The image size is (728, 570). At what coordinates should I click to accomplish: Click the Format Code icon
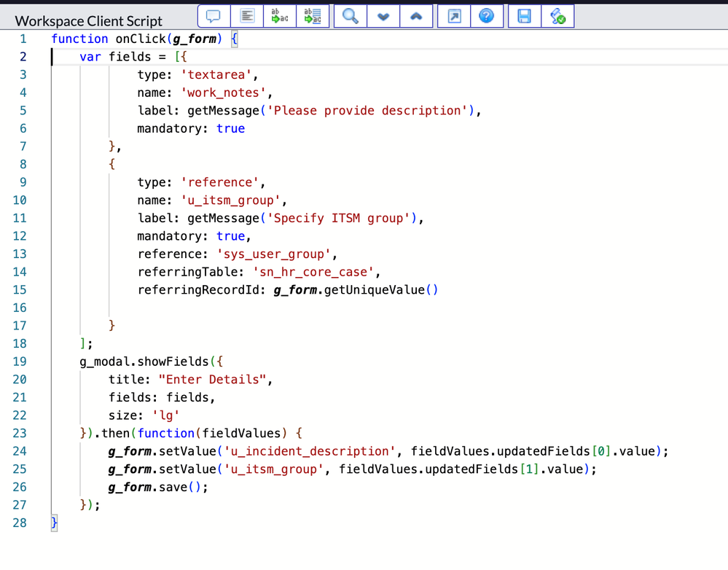[x=247, y=16]
